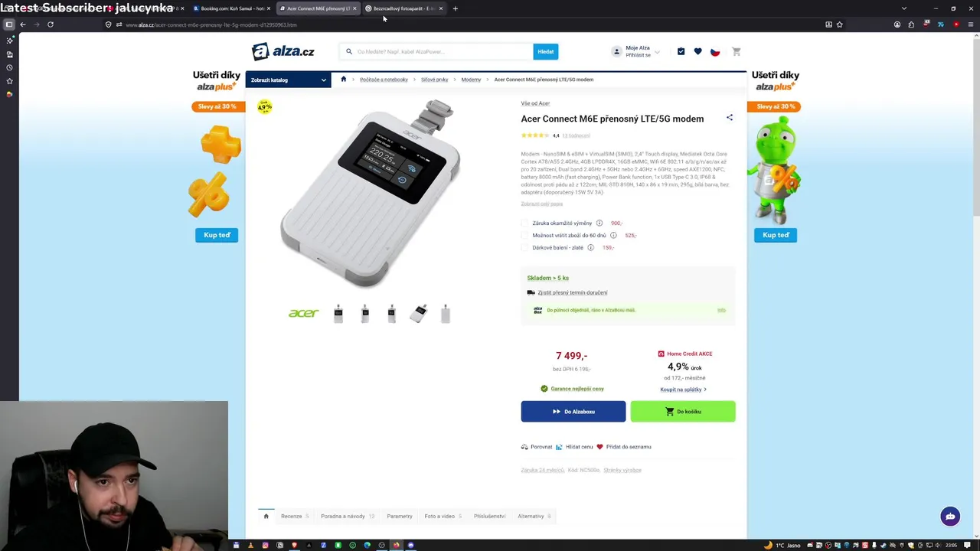The width and height of the screenshot is (980, 551).
Task: Enable Záruka okamžité výměny checkbox
Action: [525, 223]
